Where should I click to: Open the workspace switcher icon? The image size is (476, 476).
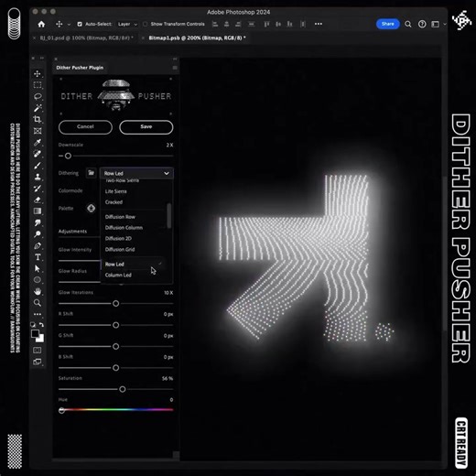click(436, 24)
